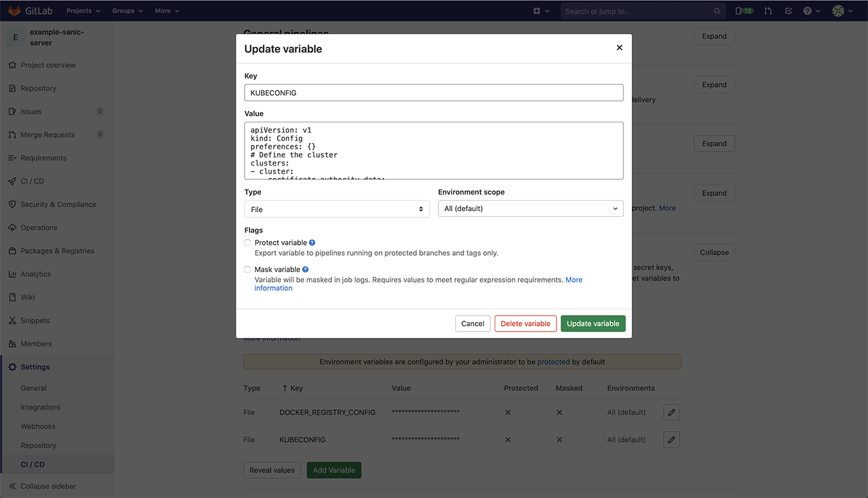Expand the General pipelines section
The width and height of the screenshot is (868, 498).
714,36
